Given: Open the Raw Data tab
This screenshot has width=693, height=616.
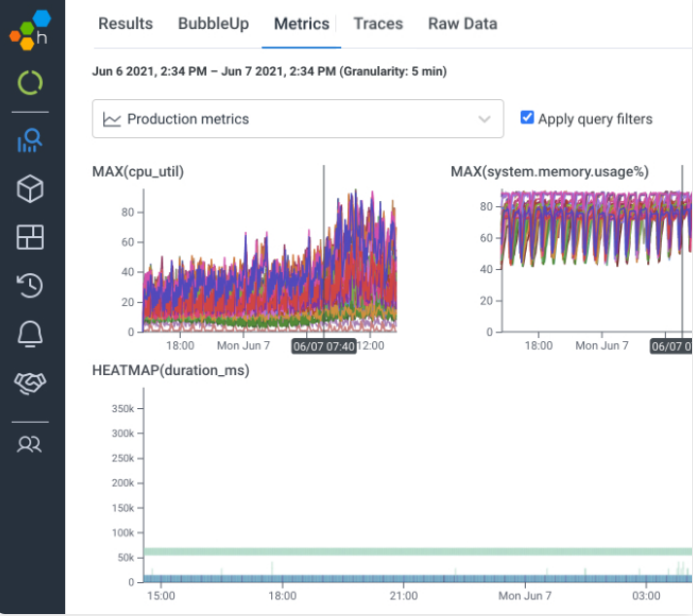Looking at the screenshot, I should pyautogui.click(x=463, y=23).
